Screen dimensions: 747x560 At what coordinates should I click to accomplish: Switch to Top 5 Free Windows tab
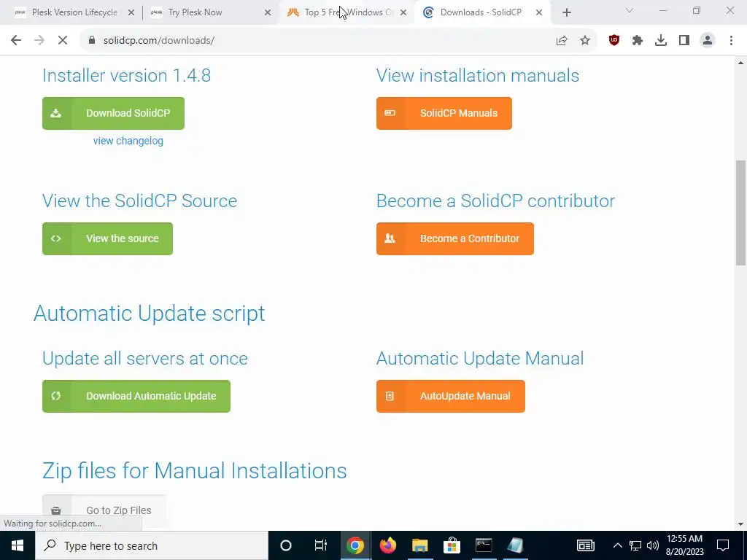347,12
